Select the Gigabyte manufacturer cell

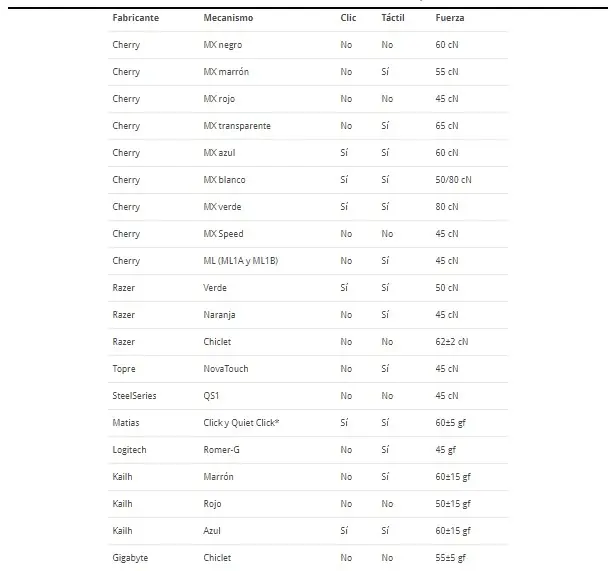[131, 558]
